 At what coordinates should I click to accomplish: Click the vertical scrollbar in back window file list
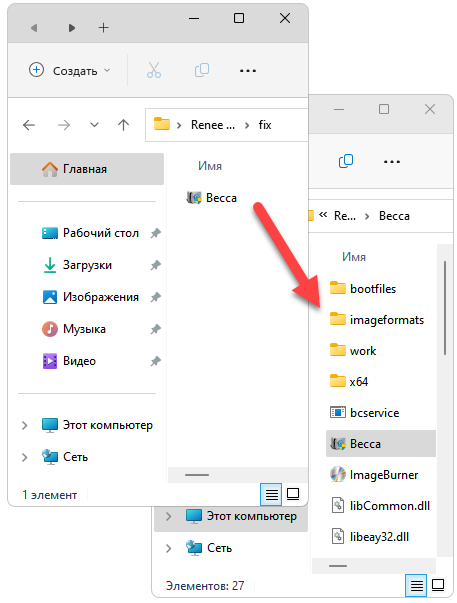tap(445, 308)
